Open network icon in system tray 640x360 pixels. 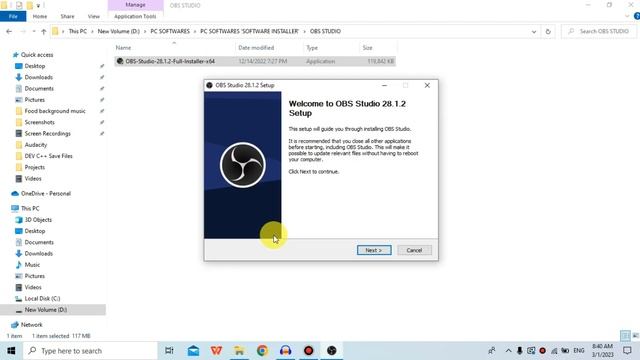click(x=554, y=351)
